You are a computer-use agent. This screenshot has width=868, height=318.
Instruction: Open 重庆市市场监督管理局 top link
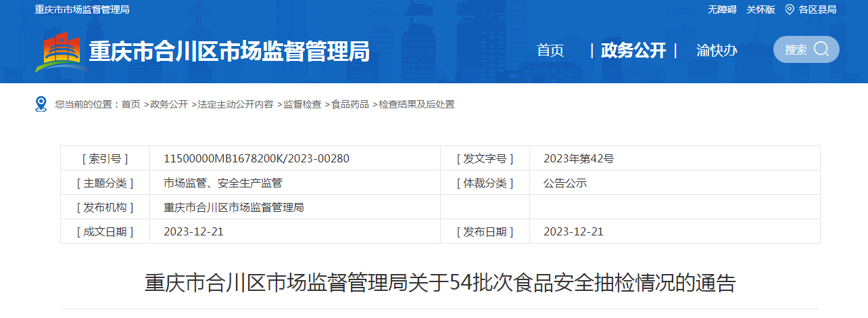(82, 9)
